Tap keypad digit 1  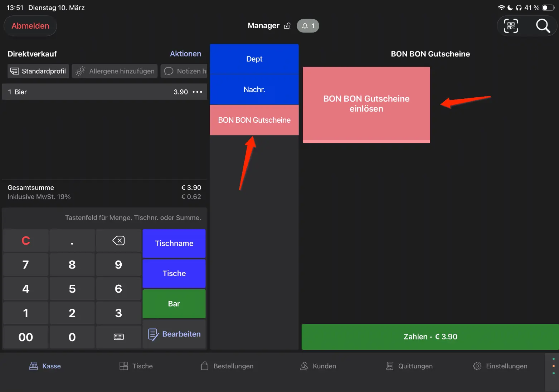click(26, 313)
